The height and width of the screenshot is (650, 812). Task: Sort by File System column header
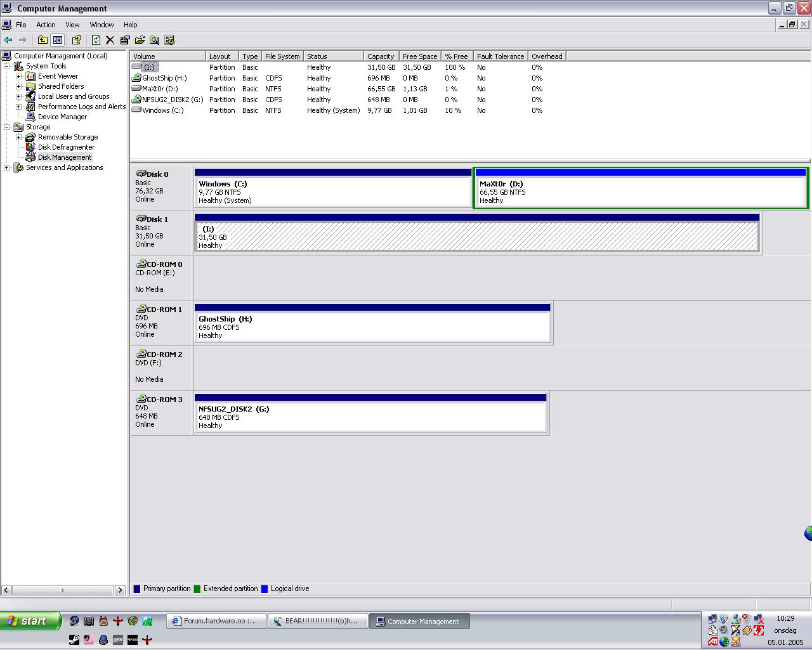tap(283, 56)
